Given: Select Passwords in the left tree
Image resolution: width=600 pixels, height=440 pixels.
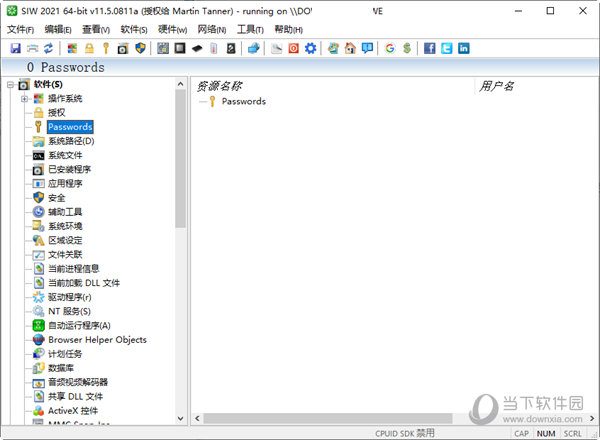Looking at the screenshot, I should 70,127.
